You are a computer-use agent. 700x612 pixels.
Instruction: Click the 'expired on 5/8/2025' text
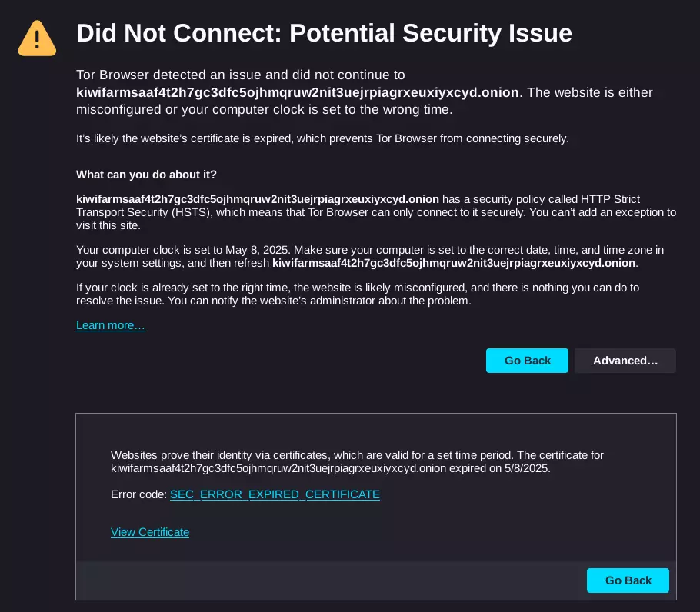pyautogui.click(x=499, y=468)
